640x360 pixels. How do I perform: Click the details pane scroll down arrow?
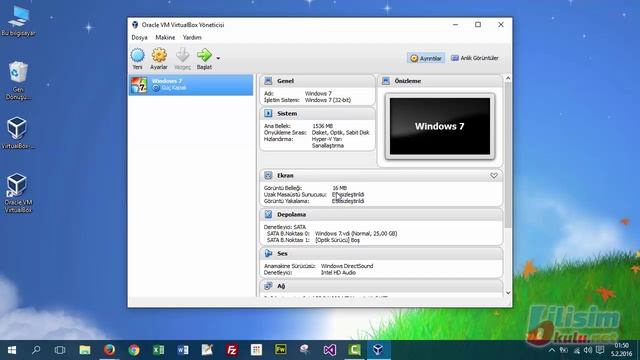pos(508,293)
